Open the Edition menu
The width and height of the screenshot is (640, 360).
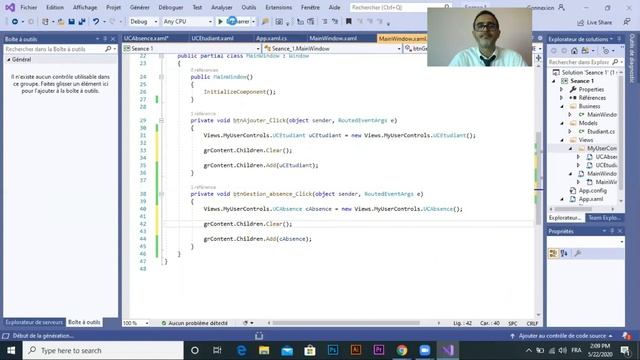coord(55,7)
